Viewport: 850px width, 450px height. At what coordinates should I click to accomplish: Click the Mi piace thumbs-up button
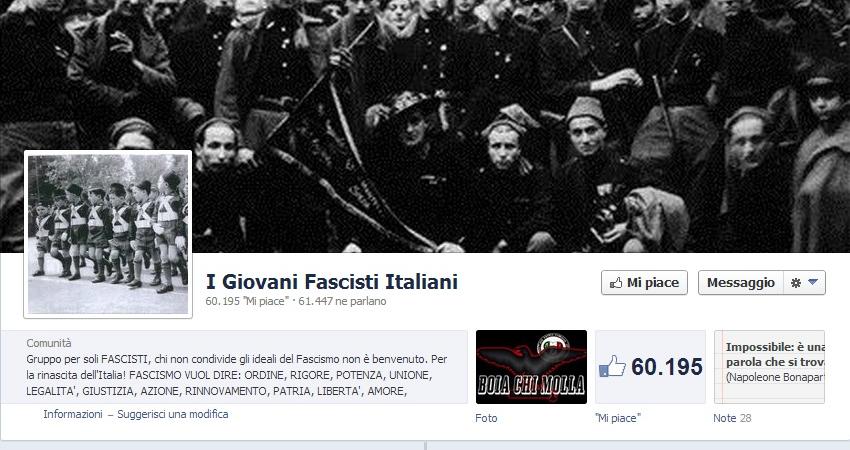point(644,282)
